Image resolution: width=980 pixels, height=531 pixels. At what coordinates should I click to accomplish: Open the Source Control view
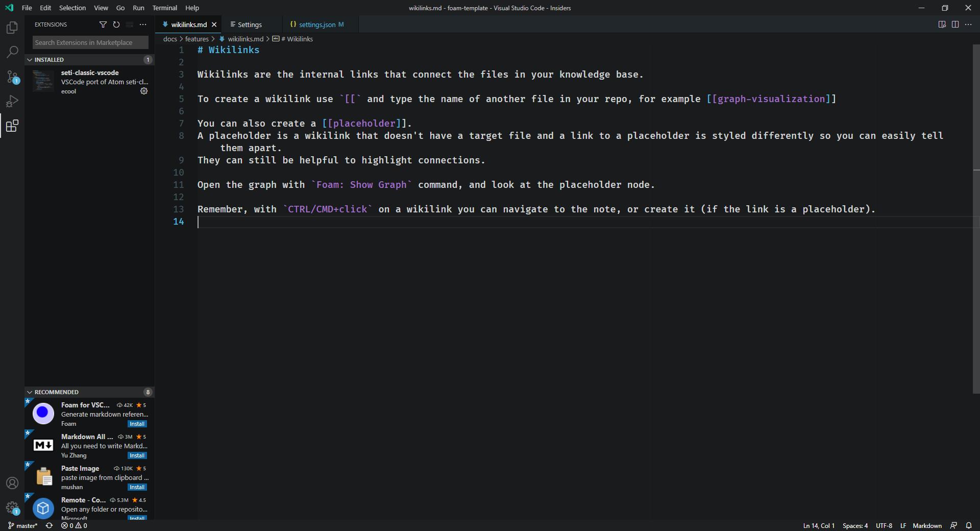pos(12,77)
